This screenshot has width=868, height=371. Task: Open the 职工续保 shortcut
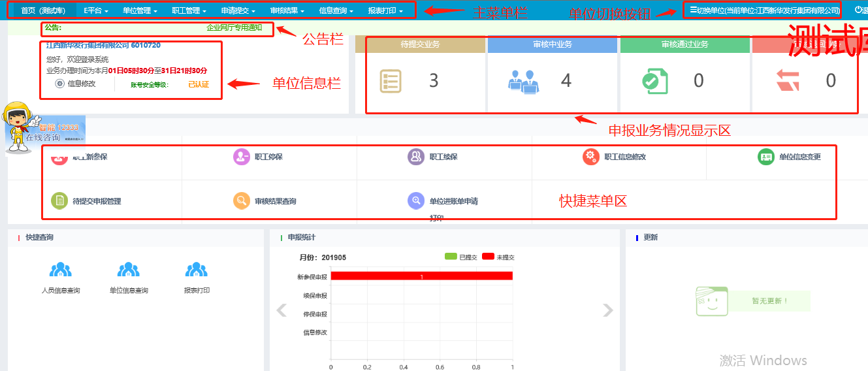[443, 157]
